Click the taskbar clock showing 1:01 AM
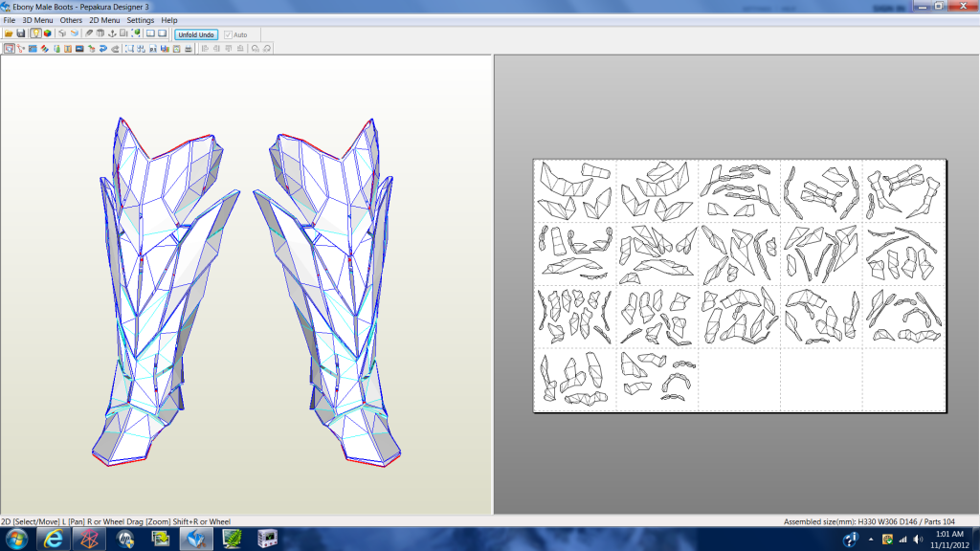The height and width of the screenshot is (551, 980). (950, 540)
